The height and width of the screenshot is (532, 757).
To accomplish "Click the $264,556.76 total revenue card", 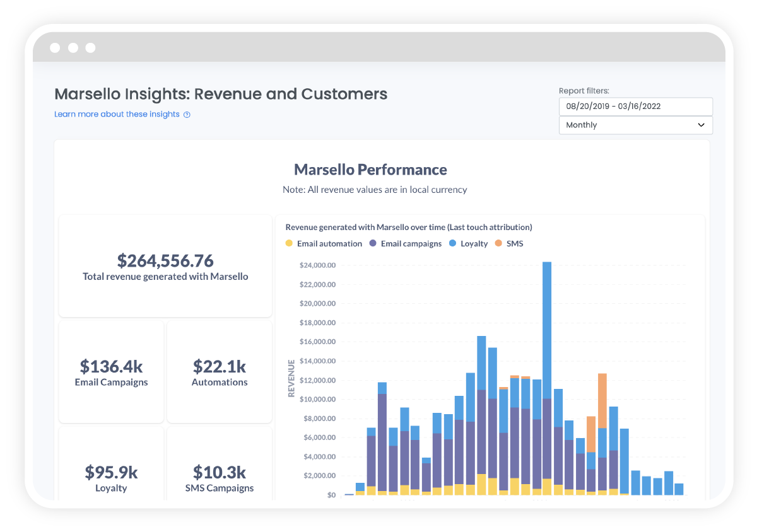I will click(x=165, y=266).
